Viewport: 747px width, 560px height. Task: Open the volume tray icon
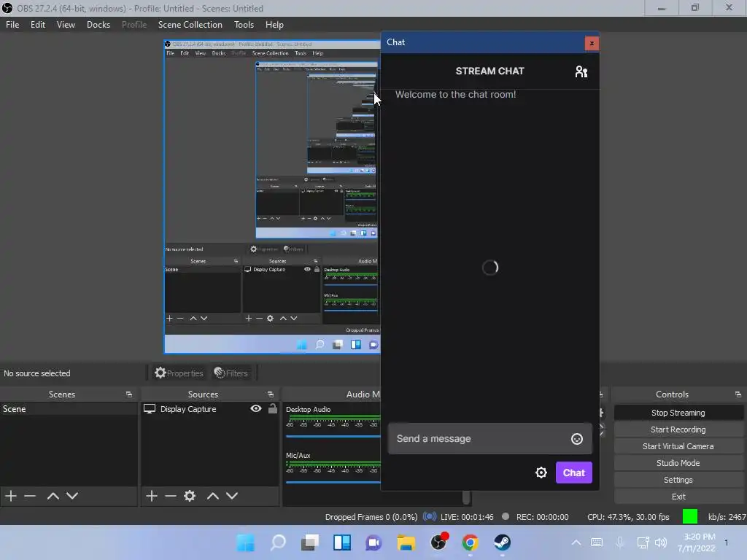661,542
